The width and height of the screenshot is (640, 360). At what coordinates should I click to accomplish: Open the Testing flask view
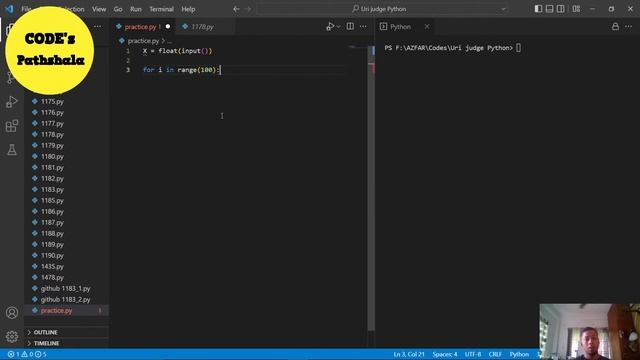(x=12, y=150)
